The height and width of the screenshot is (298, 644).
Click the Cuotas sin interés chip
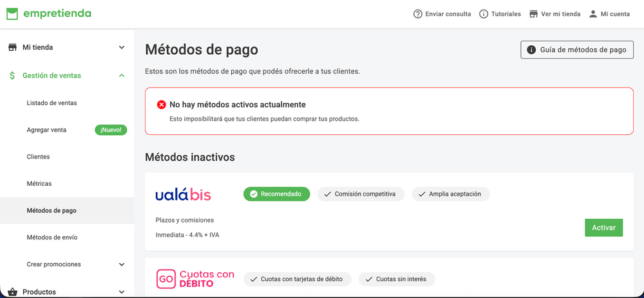397,279
